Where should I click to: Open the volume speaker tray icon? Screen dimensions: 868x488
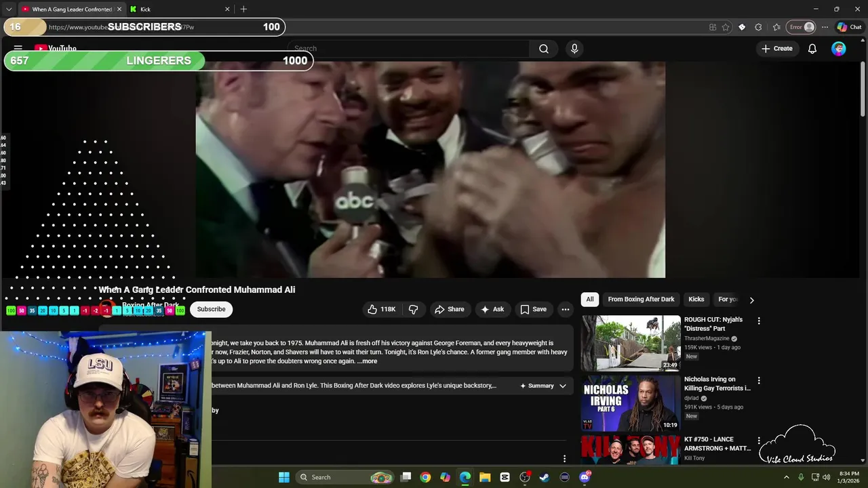coord(826,477)
